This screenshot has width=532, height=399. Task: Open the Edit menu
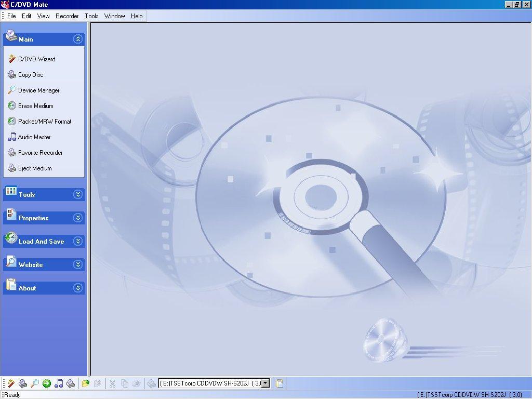tap(26, 16)
